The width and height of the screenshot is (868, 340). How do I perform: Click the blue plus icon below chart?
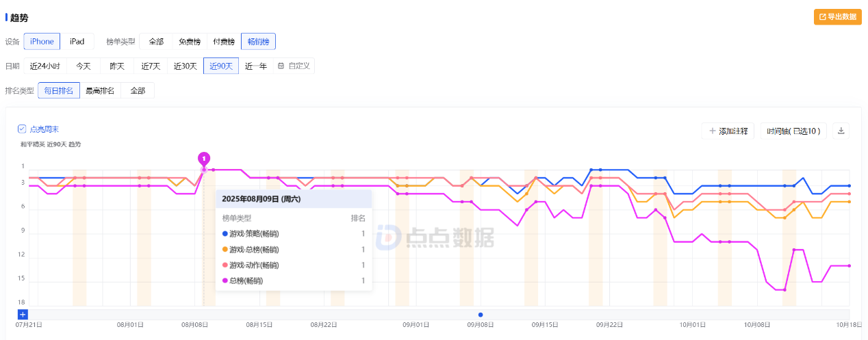point(23,314)
